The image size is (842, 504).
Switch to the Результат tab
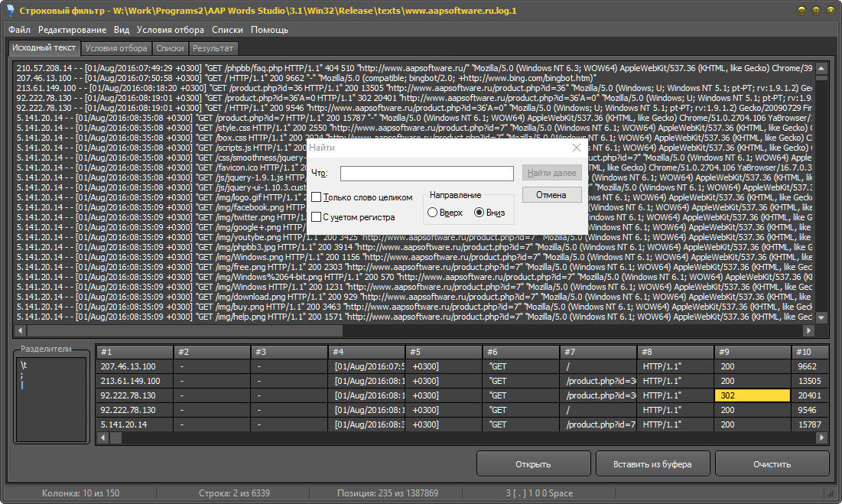point(213,48)
